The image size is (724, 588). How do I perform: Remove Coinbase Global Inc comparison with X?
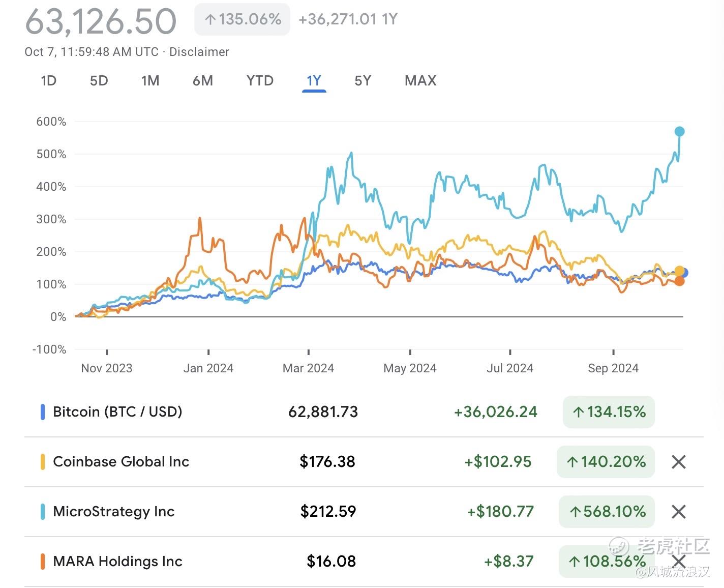tap(678, 462)
